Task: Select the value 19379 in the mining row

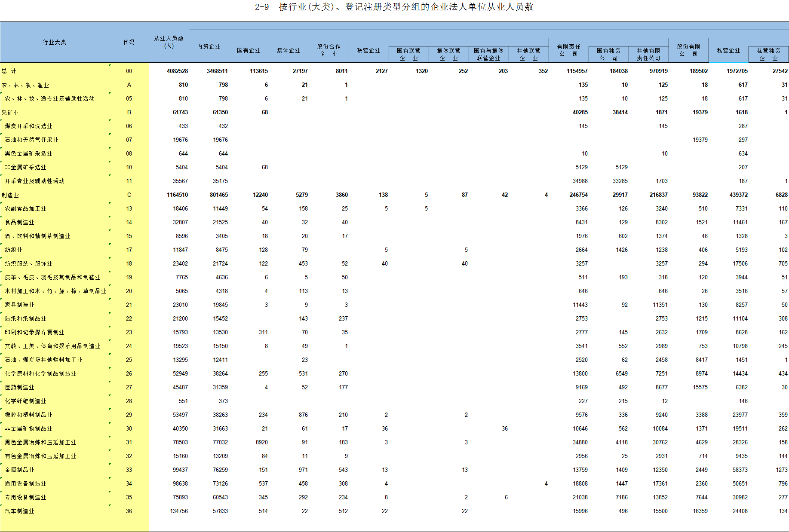Action: click(700, 112)
